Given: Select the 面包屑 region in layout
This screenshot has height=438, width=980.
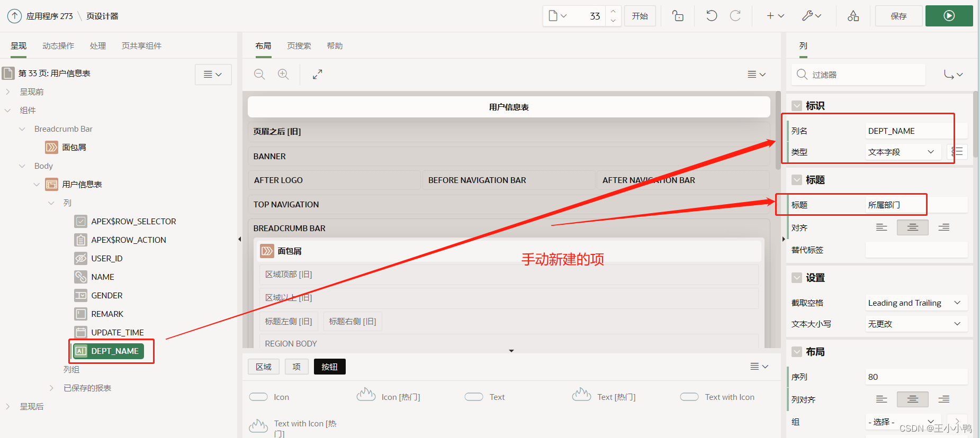Looking at the screenshot, I should click(509, 251).
